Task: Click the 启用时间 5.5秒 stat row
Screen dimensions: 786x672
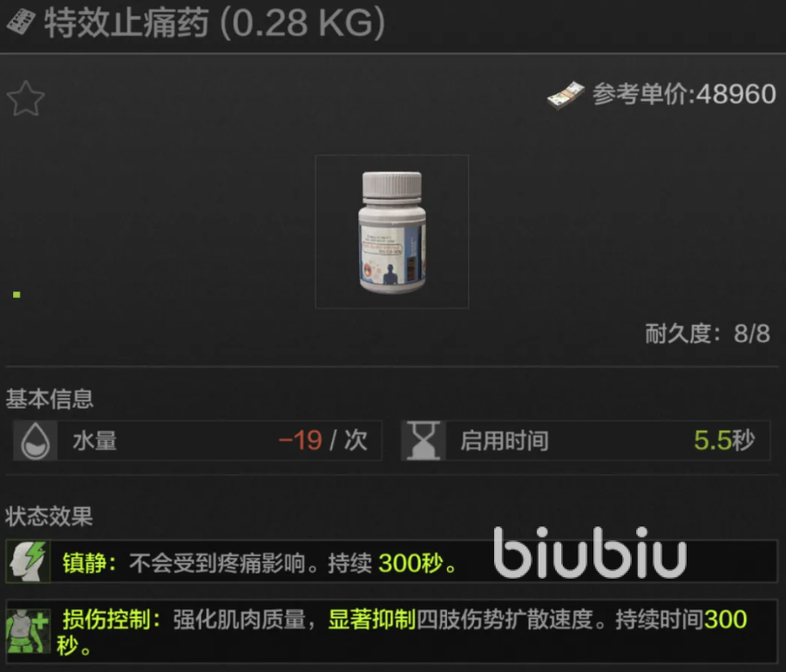Action: pyautogui.click(x=586, y=441)
